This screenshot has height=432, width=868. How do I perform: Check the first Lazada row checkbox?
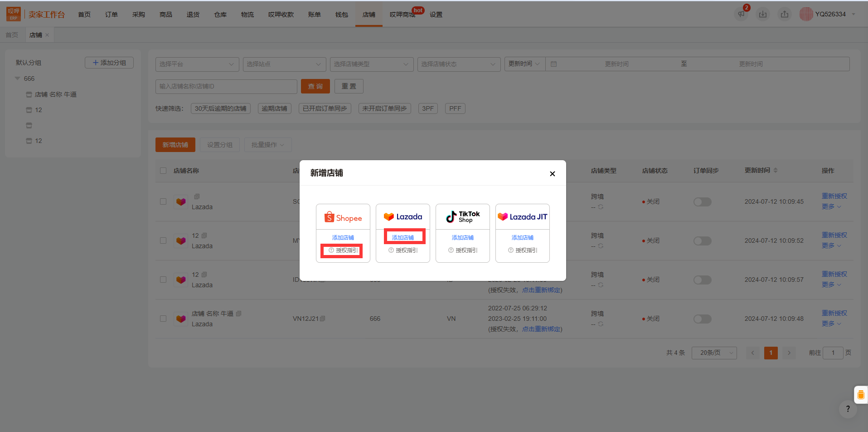[x=163, y=201]
